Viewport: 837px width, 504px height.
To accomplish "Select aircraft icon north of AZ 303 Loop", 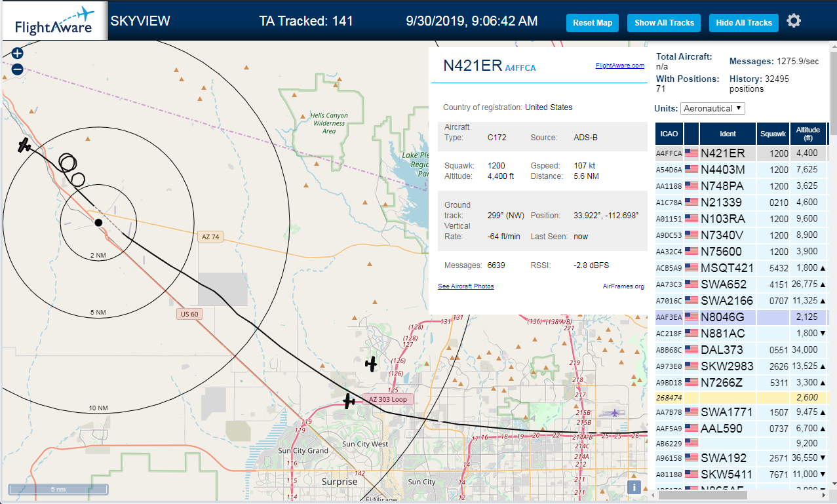I will (x=371, y=364).
